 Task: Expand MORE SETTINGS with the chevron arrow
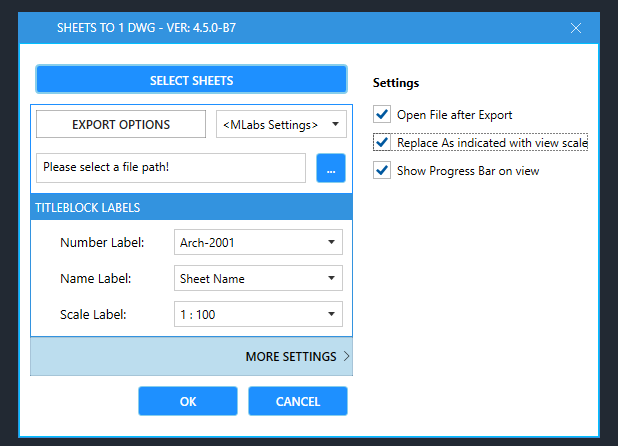tap(346, 357)
